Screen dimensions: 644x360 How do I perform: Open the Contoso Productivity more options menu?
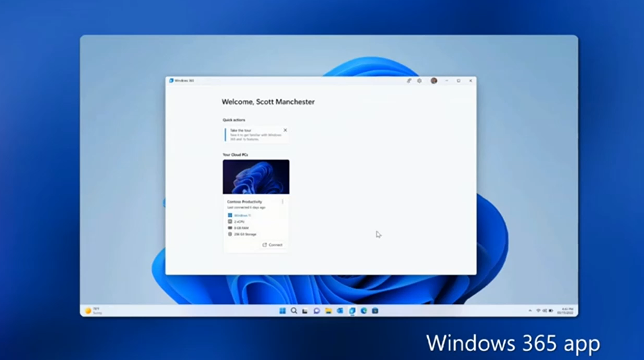pyautogui.click(x=283, y=201)
